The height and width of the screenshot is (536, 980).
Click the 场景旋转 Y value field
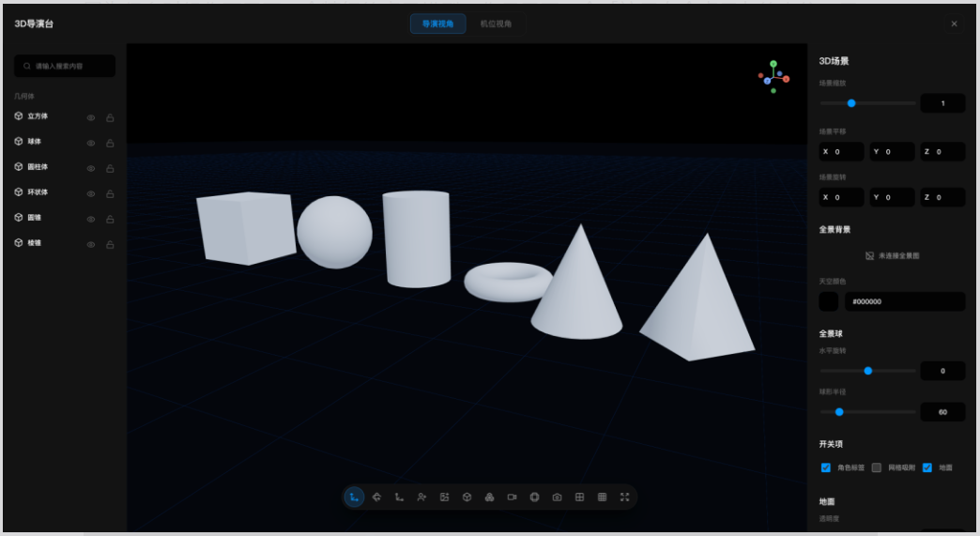pos(893,197)
